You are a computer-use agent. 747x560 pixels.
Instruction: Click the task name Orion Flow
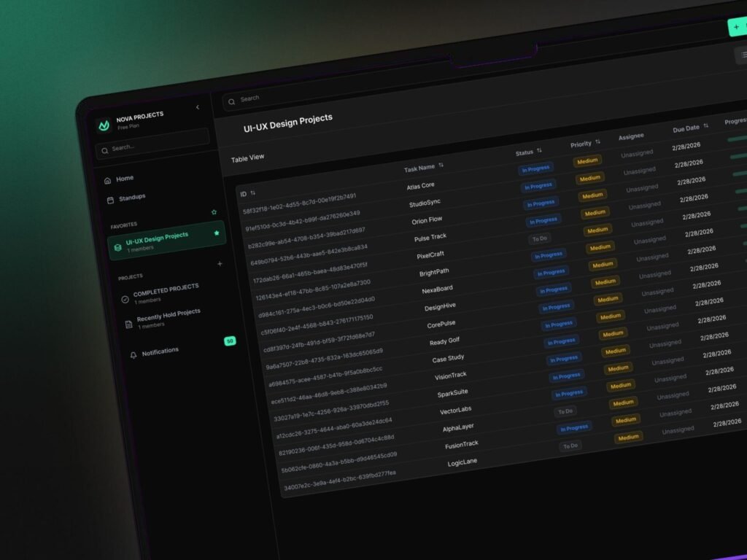tap(427, 220)
